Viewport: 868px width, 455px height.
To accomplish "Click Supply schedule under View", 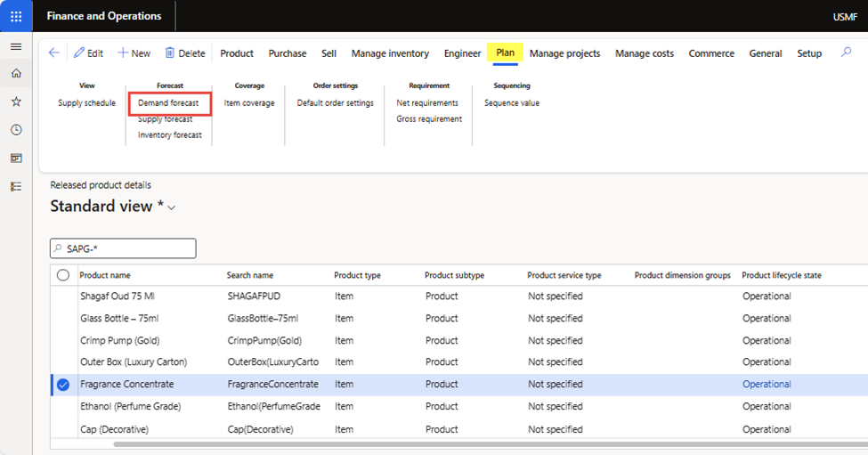I will [x=87, y=103].
